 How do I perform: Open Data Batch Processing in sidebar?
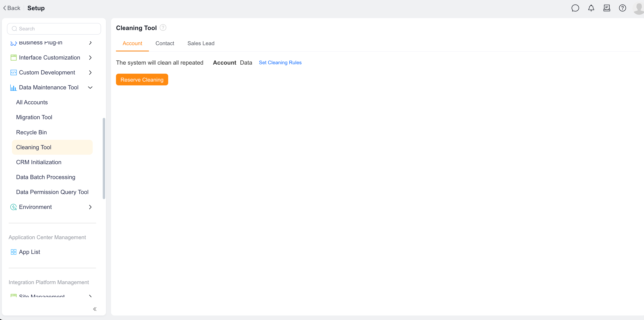pyautogui.click(x=45, y=177)
